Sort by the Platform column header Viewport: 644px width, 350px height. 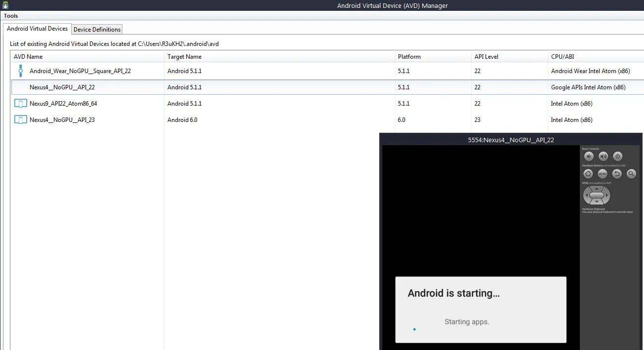[x=433, y=57]
